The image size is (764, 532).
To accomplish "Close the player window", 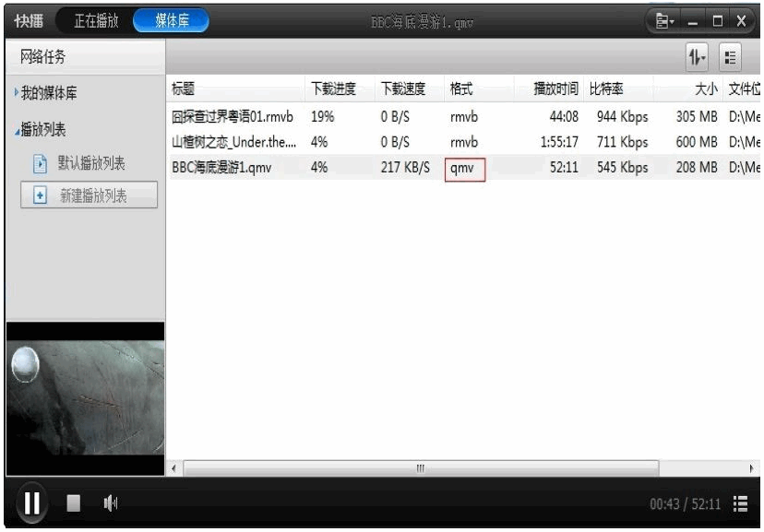I will pyautogui.click(x=741, y=21).
